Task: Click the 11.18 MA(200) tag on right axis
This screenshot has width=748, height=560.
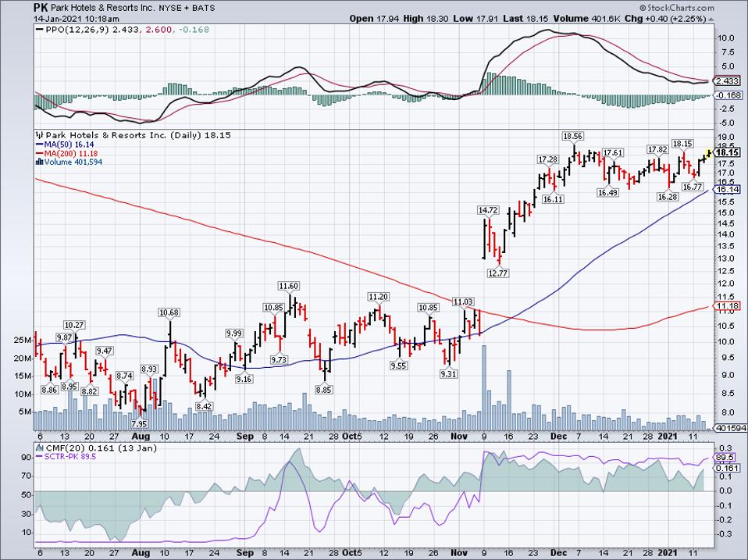Action: click(x=728, y=305)
